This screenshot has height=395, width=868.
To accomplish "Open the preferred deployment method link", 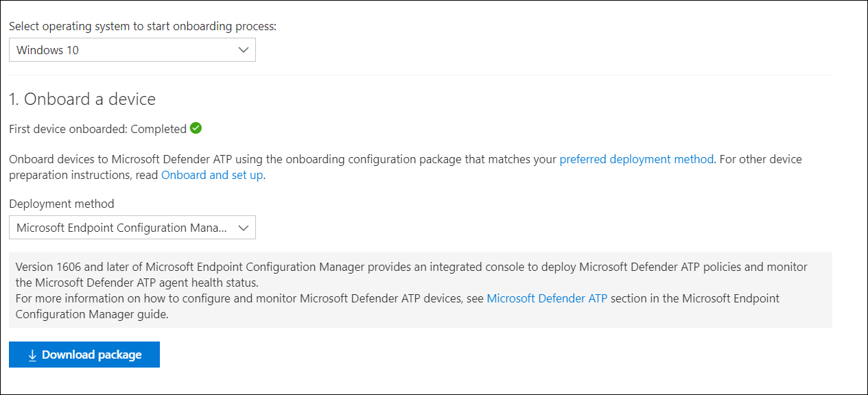I will (636, 159).
